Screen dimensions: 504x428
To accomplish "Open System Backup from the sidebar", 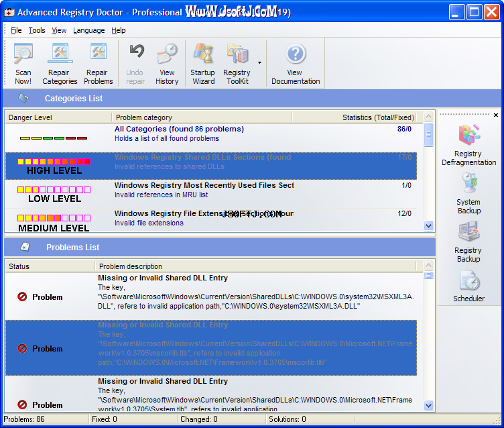I will (468, 193).
